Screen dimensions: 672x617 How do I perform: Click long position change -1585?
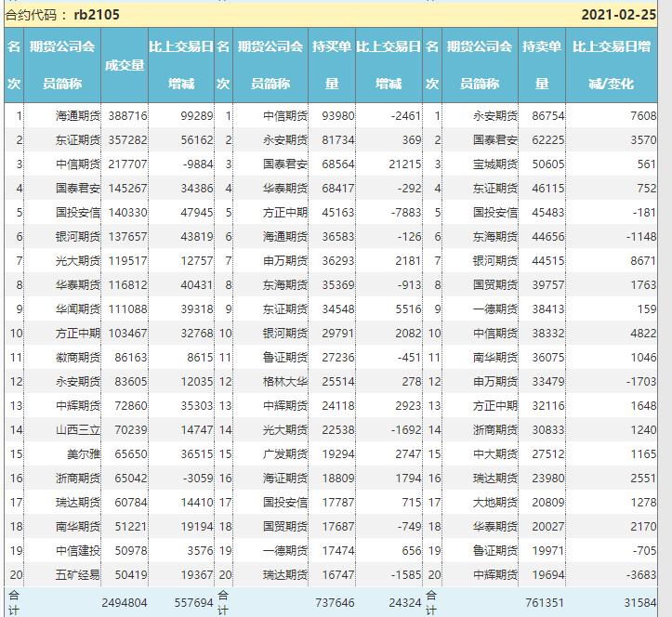click(x=406, y=574)
